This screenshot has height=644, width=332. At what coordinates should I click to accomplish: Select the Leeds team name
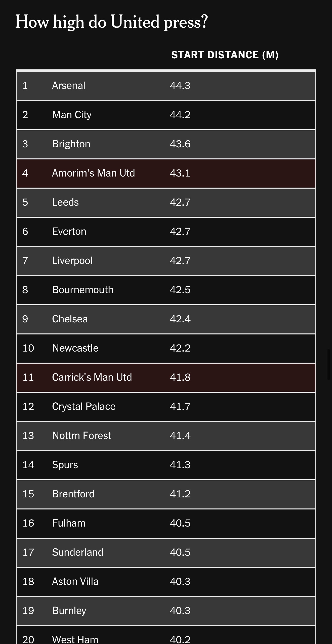click(65, 202)
